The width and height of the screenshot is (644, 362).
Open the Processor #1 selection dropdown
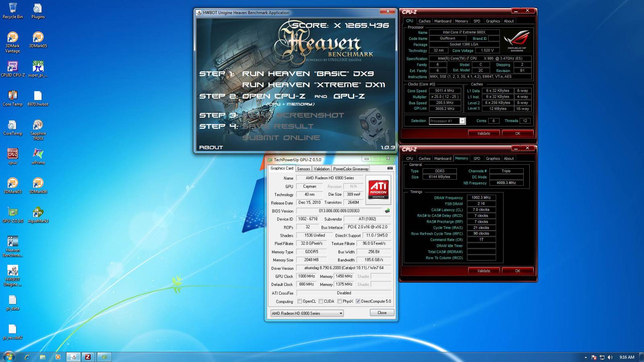(x=447, y=121)
